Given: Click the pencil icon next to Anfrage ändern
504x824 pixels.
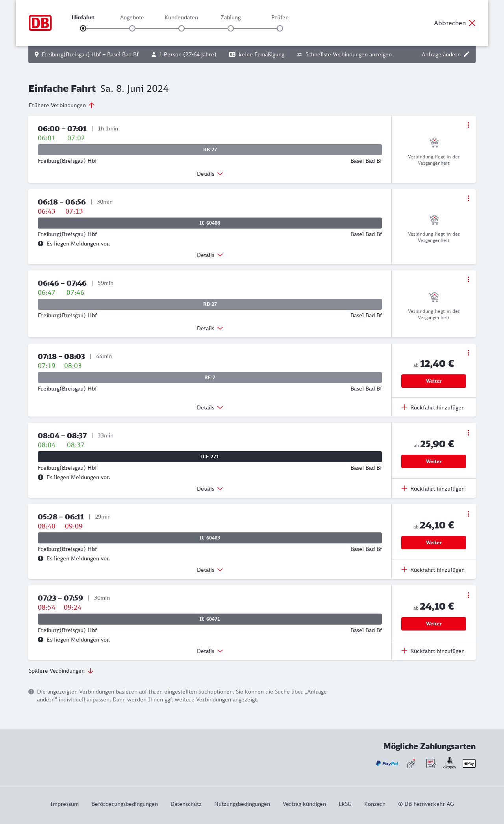Looking at the screenshot, I should coord(467,54).
